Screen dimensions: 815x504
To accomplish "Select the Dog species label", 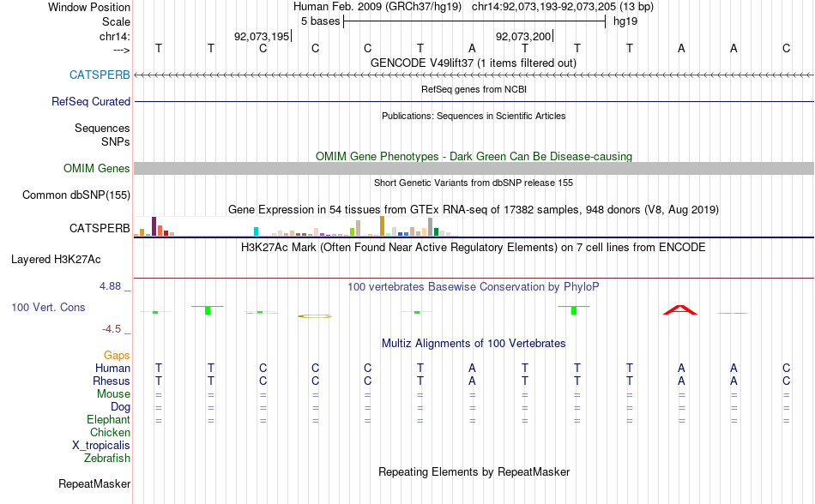I will pyautogui.click(x=120, y=407).
